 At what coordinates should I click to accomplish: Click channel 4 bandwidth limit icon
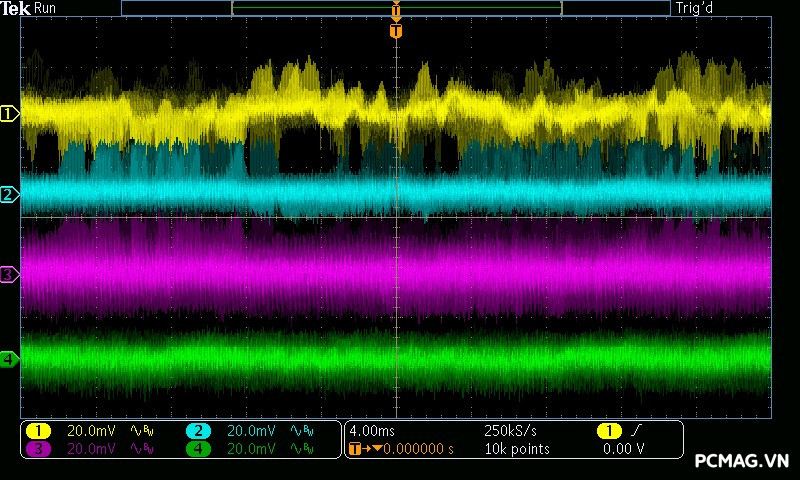pos(301,449)
